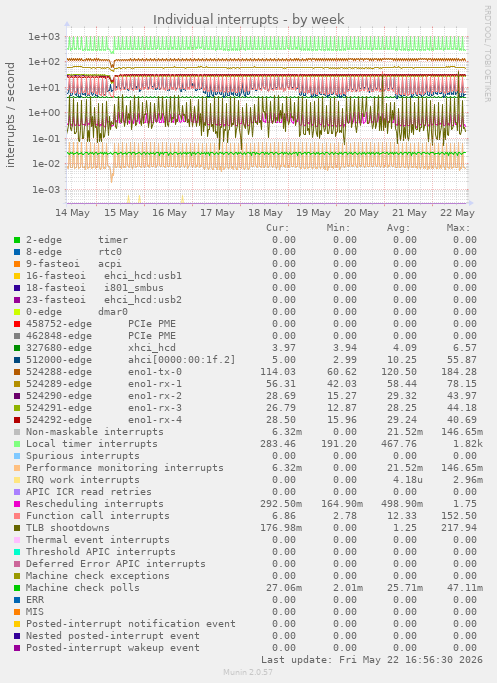Click the Last update timestamp text

372,660
